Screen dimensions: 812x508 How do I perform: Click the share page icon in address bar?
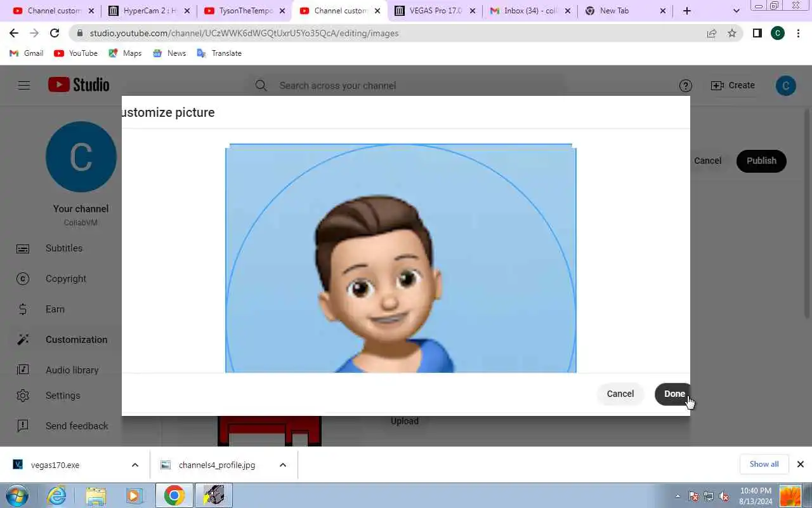(x=712, y=33)
